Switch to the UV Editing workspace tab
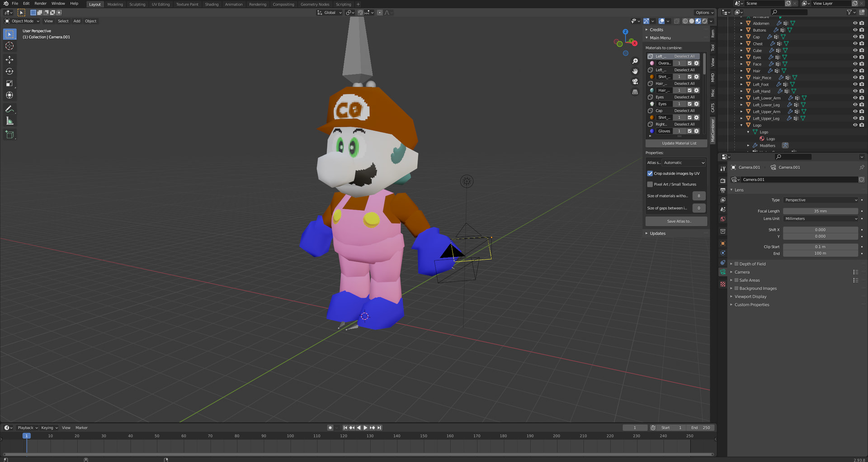Screen dimensions: 868x462 160,5
